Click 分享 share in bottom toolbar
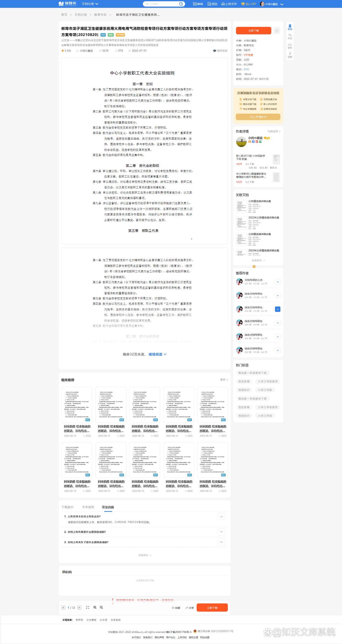The height and width of the screenshot is (644, 342). point(189,608)
